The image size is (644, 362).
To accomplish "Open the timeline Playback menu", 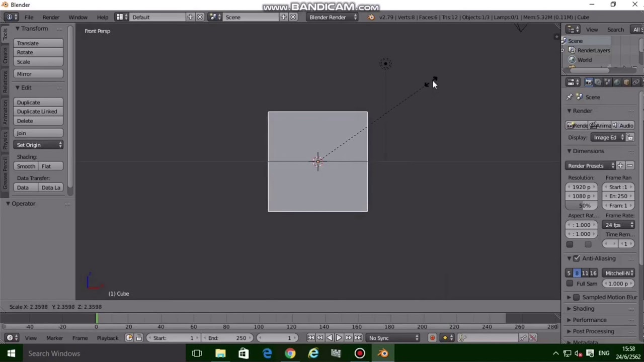I will (x=107, y=338).
